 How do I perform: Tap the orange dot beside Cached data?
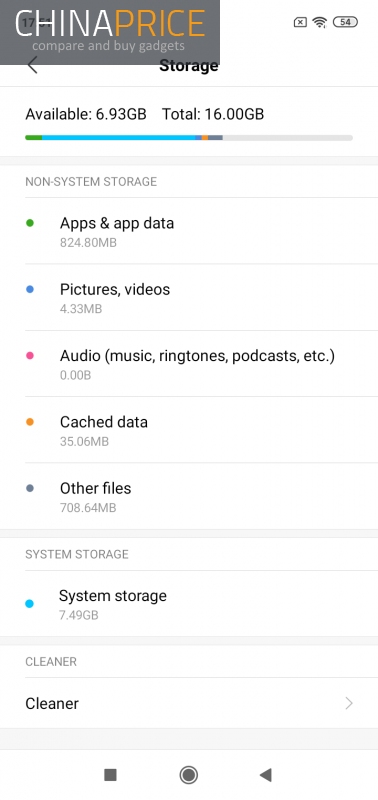30,422
